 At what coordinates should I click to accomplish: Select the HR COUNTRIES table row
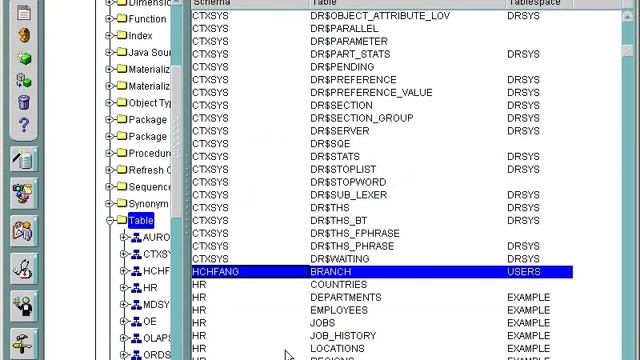click(382, 284)
